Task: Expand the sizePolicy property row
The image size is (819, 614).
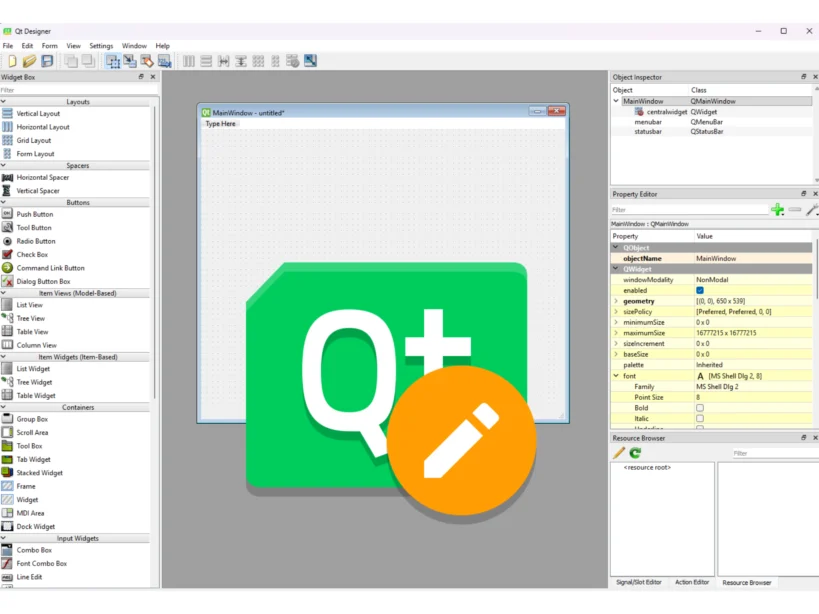Action: click(616, 312)
